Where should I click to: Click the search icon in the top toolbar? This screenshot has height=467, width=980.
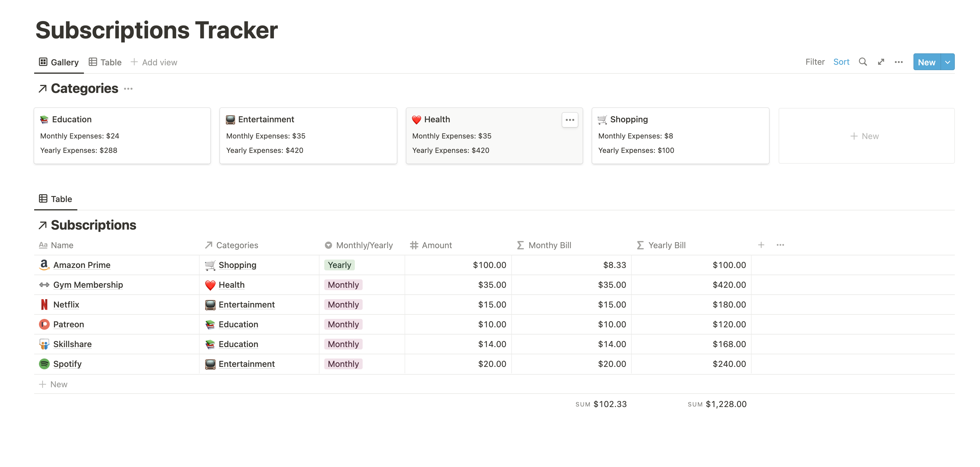pos(863,62)
